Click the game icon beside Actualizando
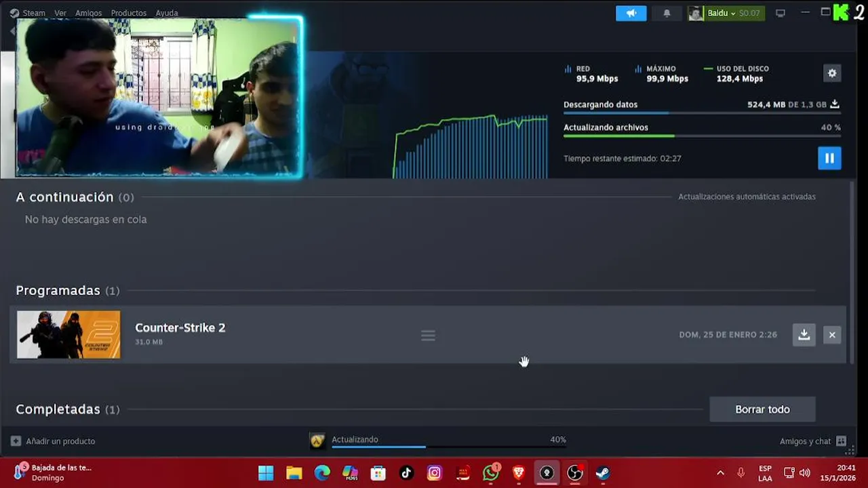The image size is (868, 488). click(x=317, y=441)
